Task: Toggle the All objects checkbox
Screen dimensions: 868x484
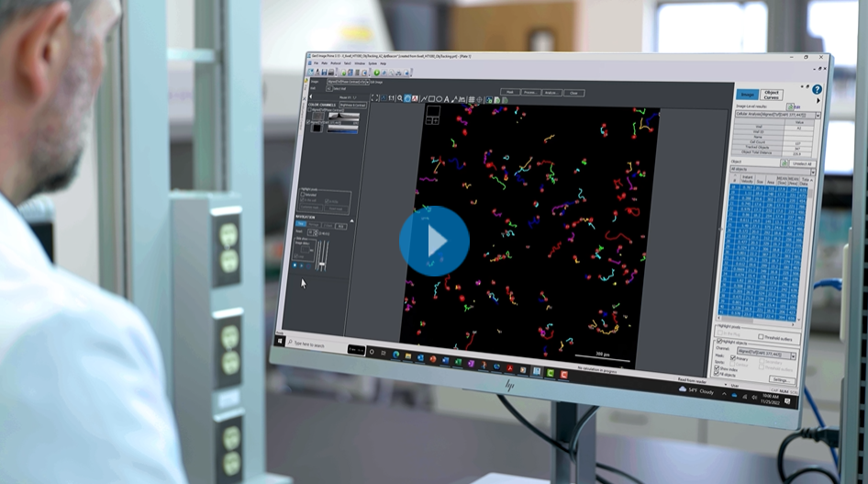Action: (x=717, y=374)
